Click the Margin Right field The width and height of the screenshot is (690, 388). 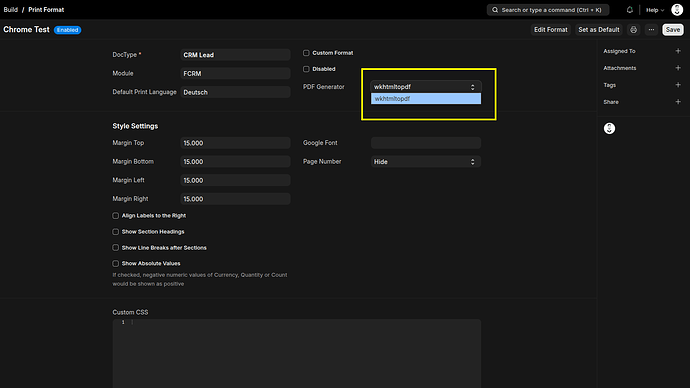pos(235,199)
